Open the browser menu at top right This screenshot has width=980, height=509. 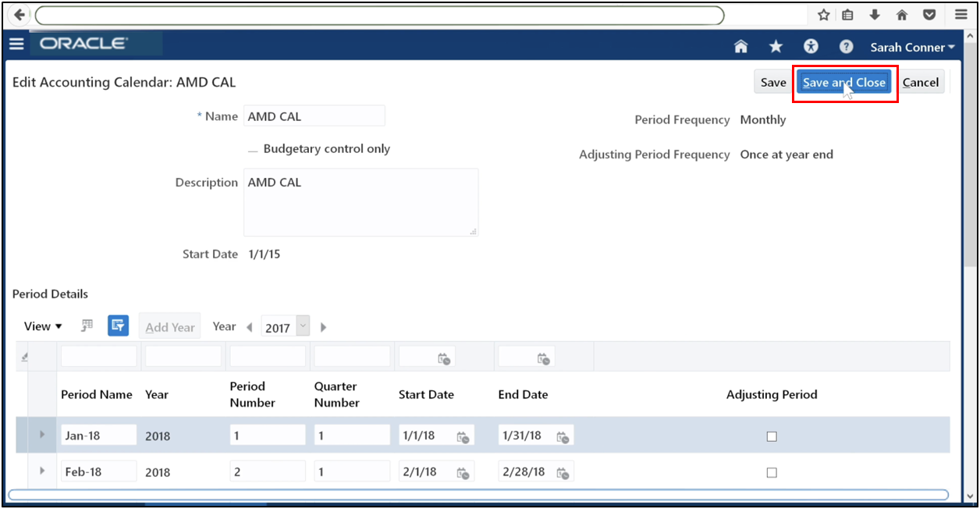click(960, 14)
